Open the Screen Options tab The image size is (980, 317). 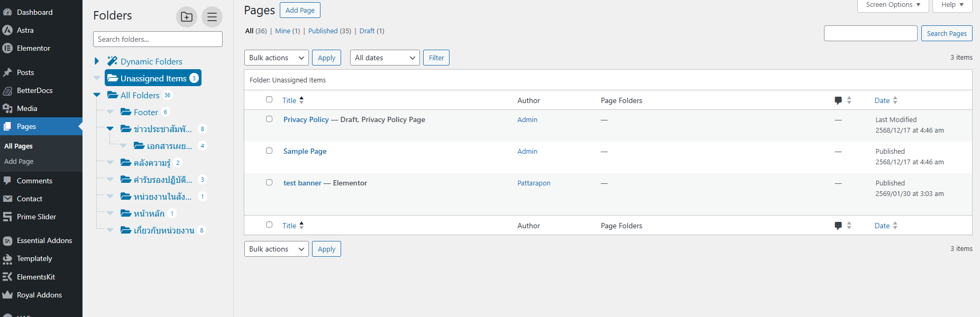point(893,5)
